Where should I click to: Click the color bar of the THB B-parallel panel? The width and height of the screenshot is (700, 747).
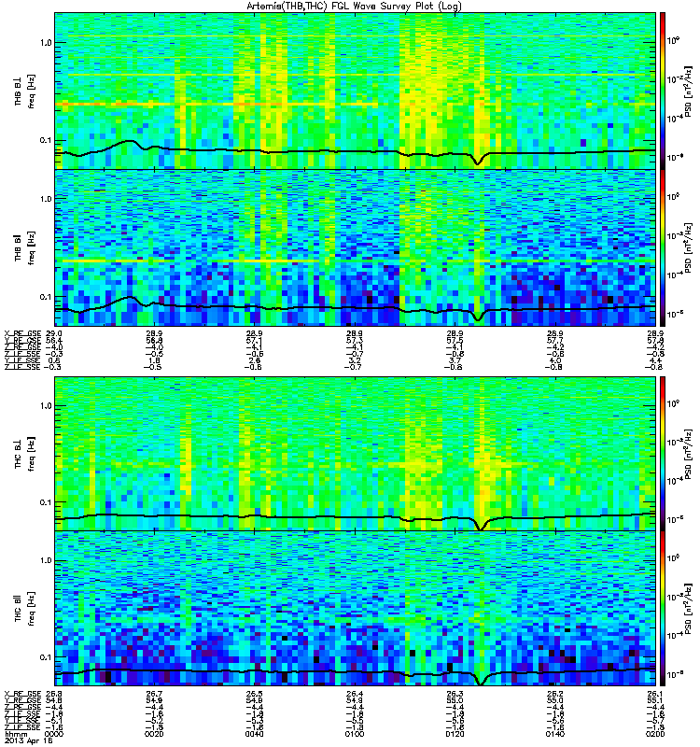tap(662, 247)
